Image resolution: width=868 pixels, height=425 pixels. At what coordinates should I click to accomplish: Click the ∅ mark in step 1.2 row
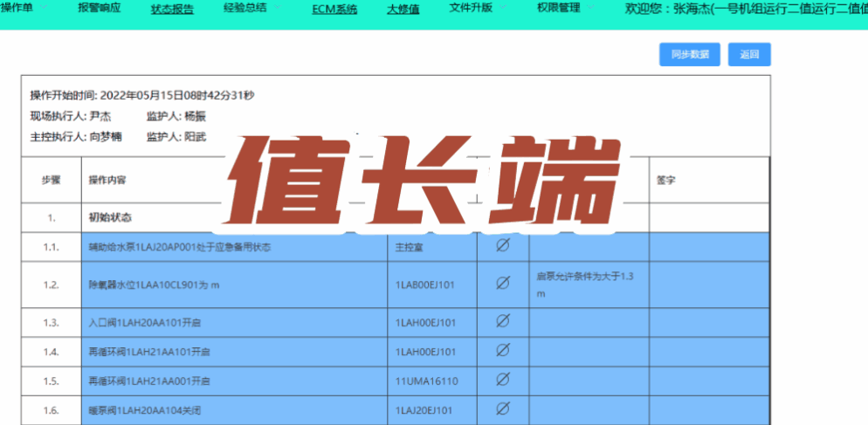(502, 284)
